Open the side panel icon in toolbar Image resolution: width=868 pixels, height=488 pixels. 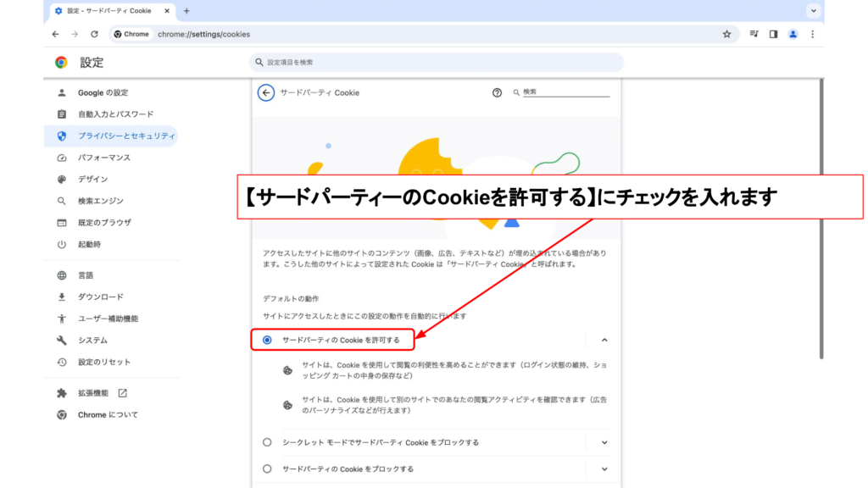773,34
